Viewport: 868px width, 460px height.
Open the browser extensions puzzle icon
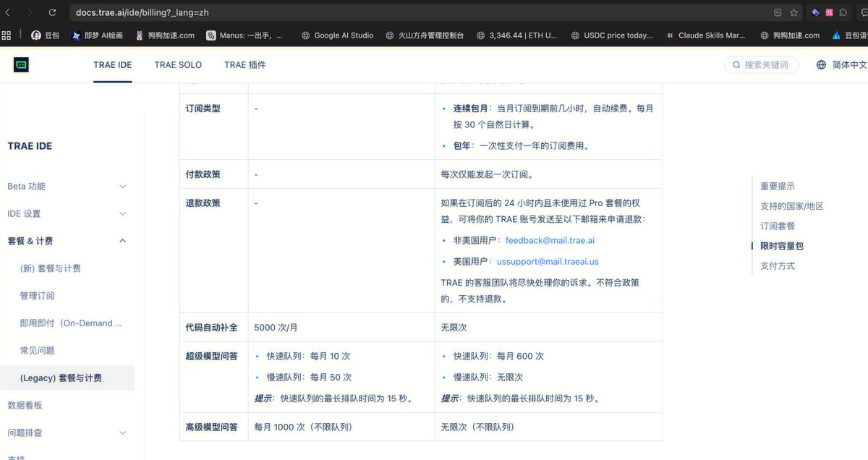[843, 12]
